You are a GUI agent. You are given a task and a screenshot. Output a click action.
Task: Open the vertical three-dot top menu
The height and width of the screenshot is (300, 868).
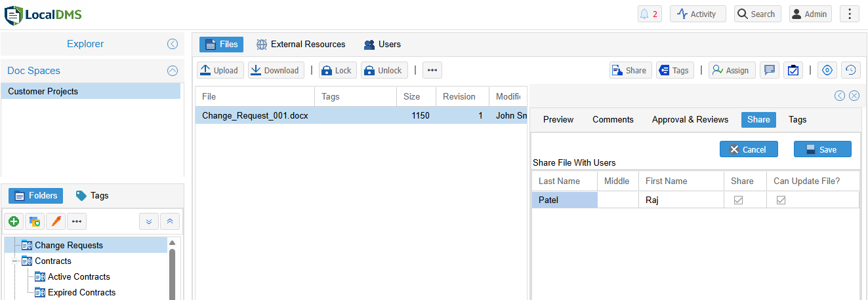point(850,14)
